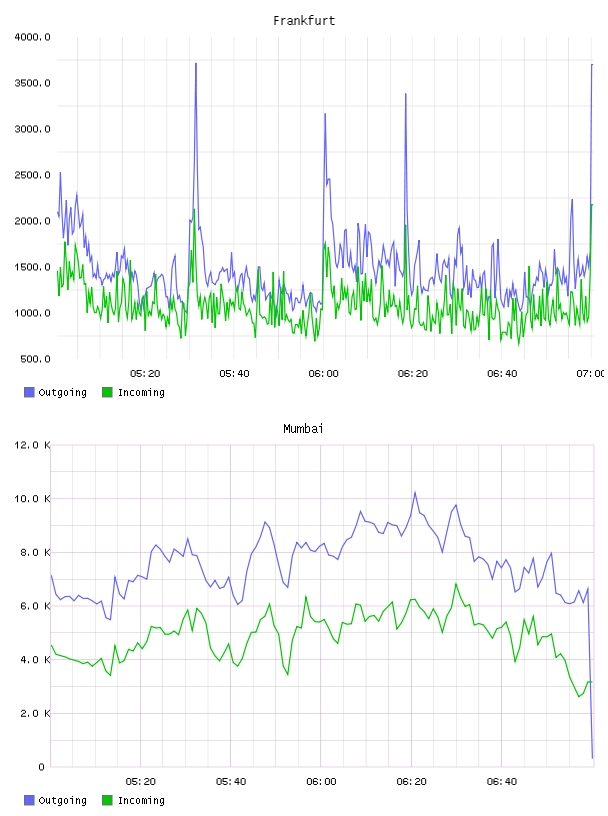Click the Outgoing label under Frankfurt chart
The image size is (608, 816).
pos(62,393)
